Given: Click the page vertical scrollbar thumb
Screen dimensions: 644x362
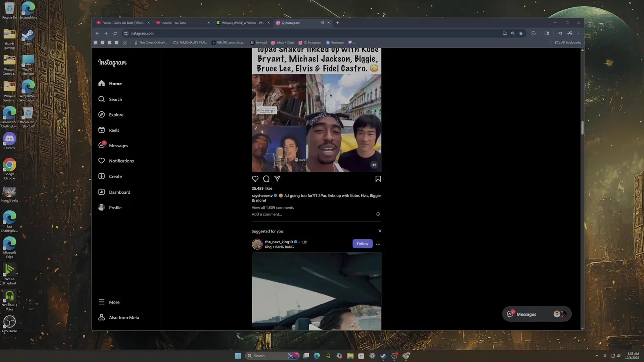Looking at the screenshot, I should coord(582,128).
